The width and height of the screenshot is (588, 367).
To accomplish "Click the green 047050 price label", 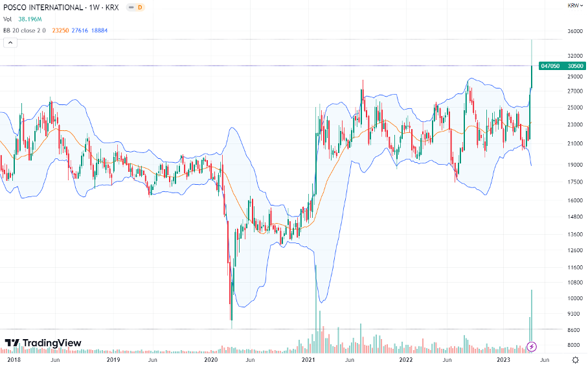I will (550, 65).
